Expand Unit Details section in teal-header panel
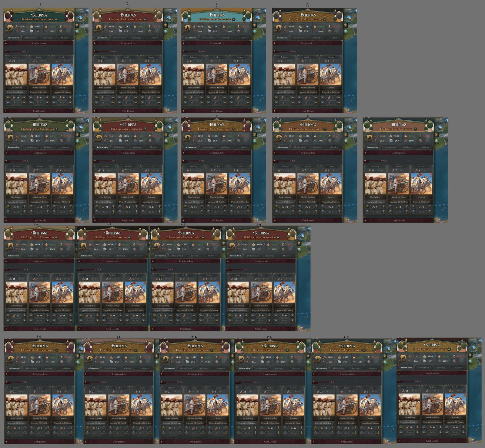Screen dimensions: 485x448 216,111
